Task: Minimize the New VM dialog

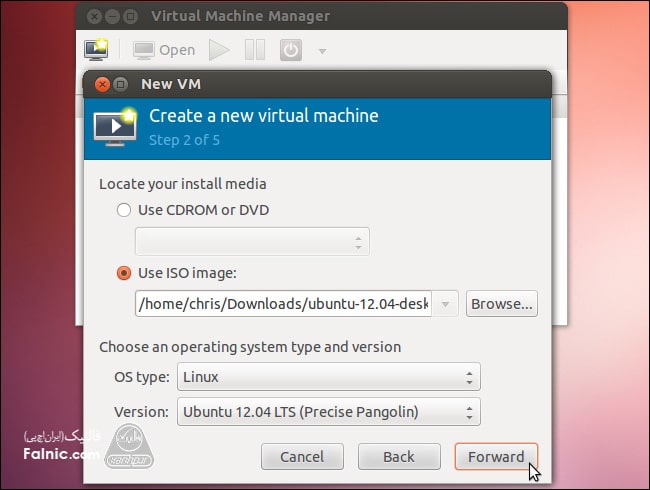Action: (121, 84)
